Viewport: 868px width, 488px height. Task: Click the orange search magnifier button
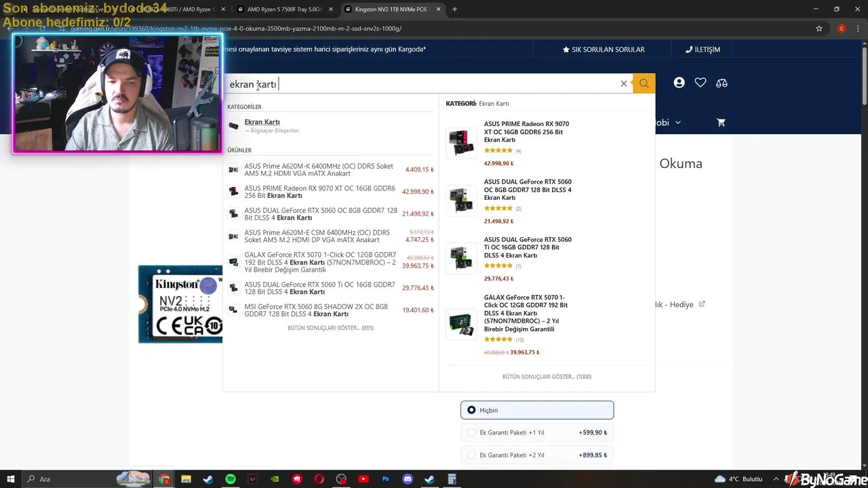click(x=644, y=83)
